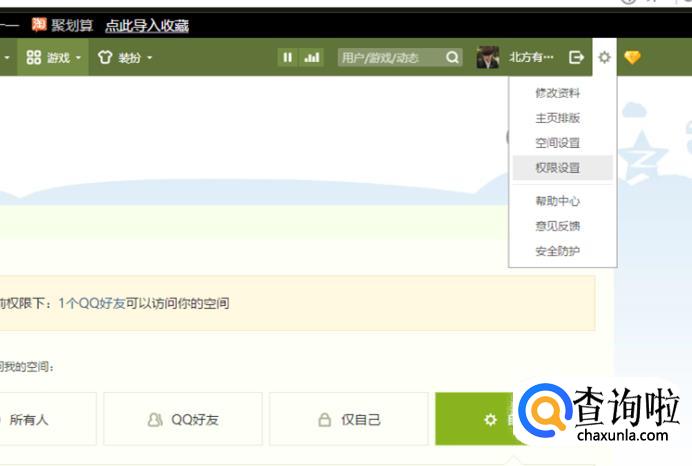Select 所有人 access option
The image size is (692, 466).
point(40,420)
